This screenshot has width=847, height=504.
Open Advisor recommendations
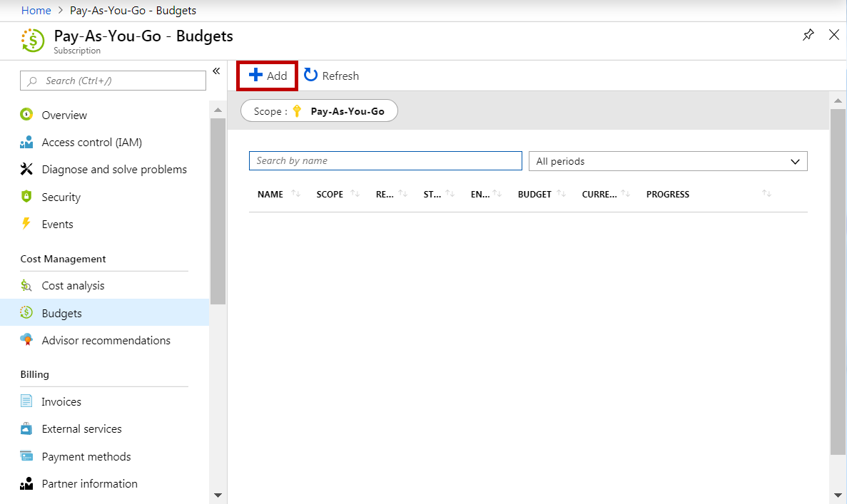coord(106,341)
